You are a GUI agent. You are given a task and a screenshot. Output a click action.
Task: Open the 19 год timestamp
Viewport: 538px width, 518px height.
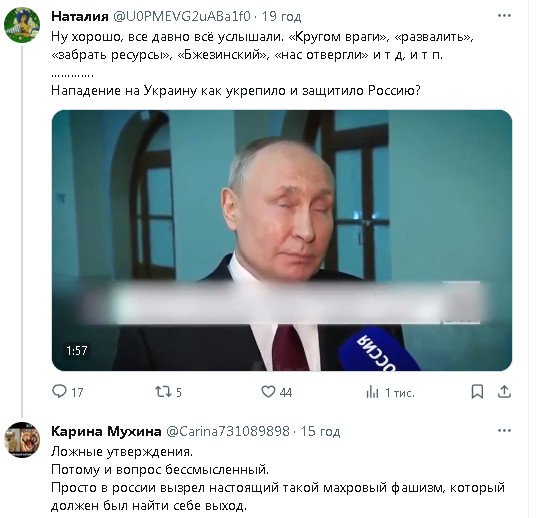(x=282, y=16)
